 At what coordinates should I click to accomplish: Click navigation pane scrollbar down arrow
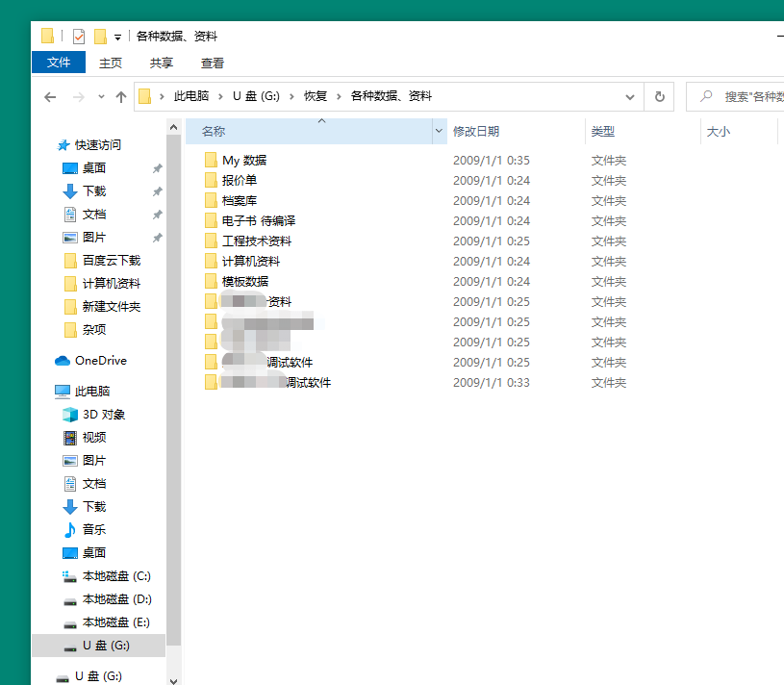point(173,680)
